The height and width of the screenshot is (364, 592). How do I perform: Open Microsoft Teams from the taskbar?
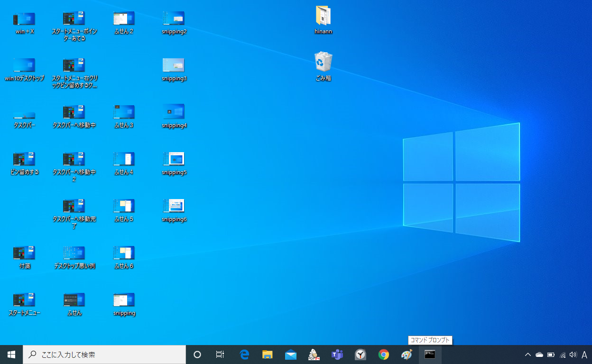tap(337, 355)
